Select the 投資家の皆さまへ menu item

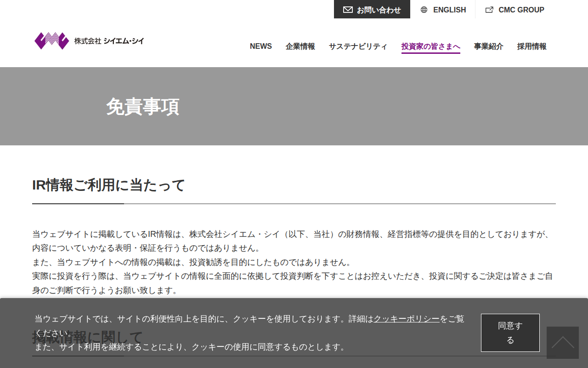click(x=431, y=46)
